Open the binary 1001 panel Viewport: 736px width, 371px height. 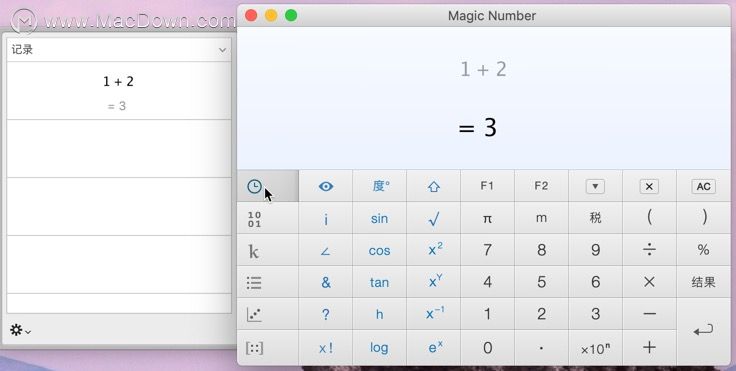click(x=268, y=218)
